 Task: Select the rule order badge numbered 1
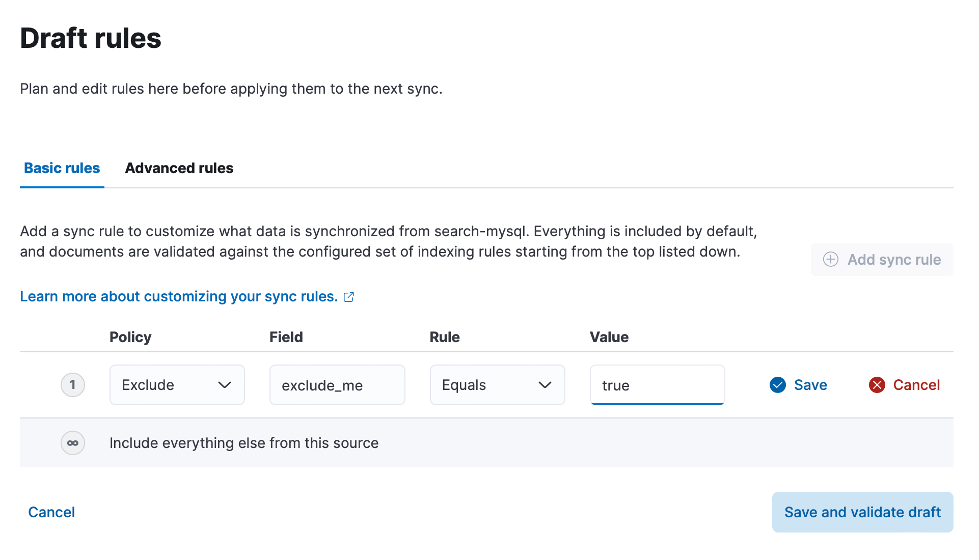tap(73, 385)
